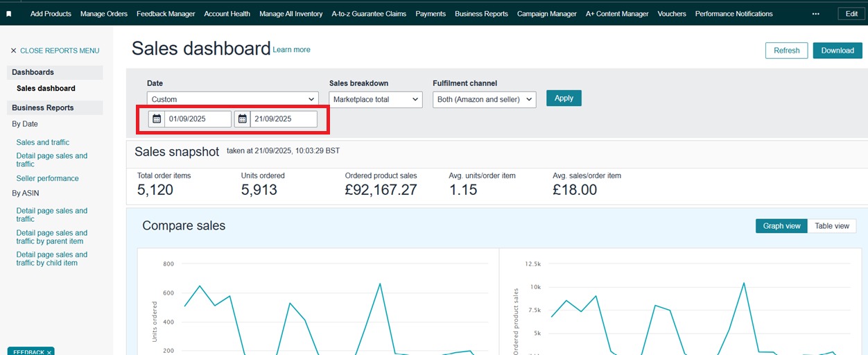Click the bookmark icon in top bar

click(8, 14)
